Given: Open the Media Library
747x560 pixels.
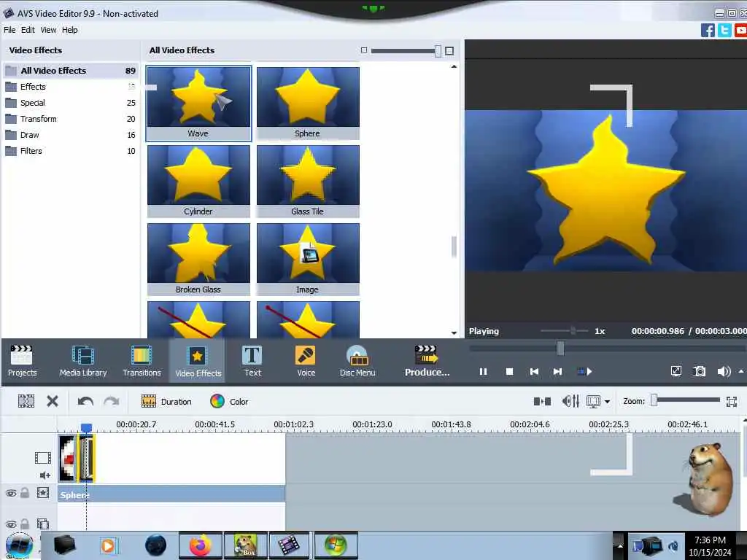Looking at the screenshot, I should click(x=83, y=361).
